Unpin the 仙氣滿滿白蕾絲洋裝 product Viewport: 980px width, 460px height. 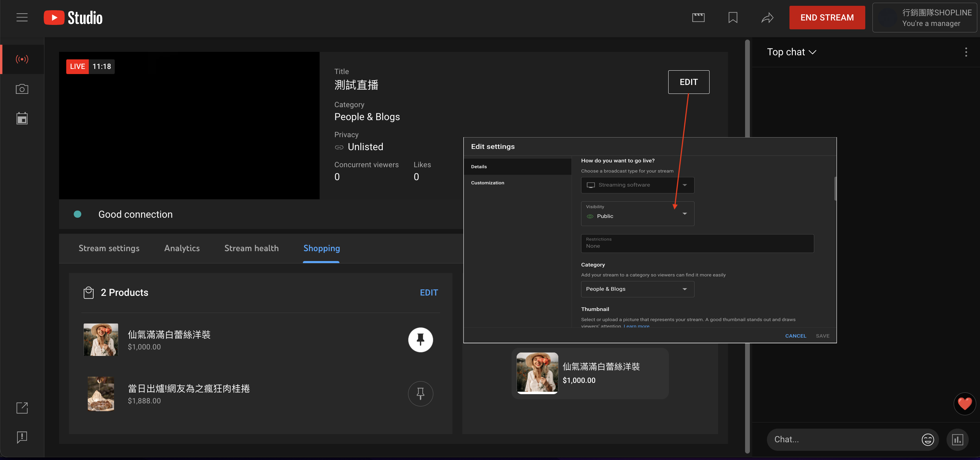coord(420,340)
